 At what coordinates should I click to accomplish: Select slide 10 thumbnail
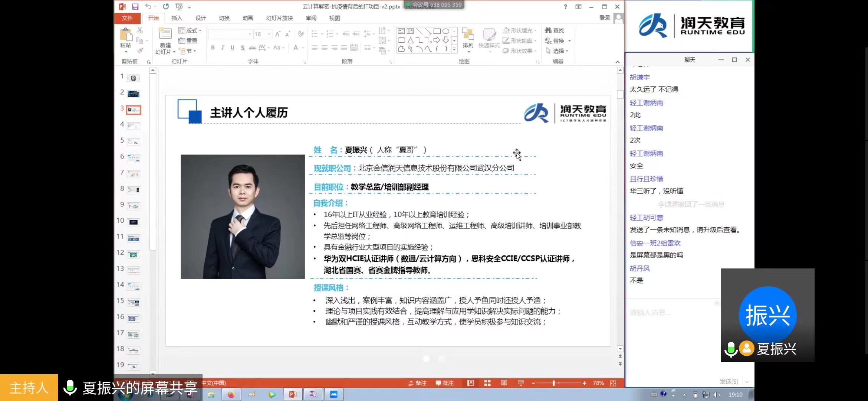point(134,222)
